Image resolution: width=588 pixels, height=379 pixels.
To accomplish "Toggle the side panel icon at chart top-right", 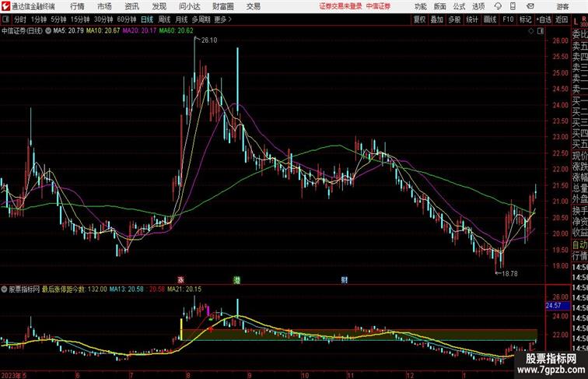I will [541, 31].
